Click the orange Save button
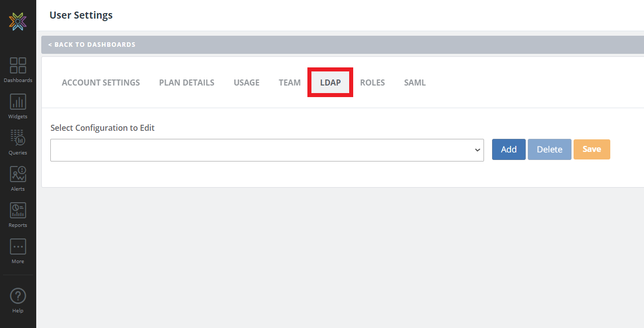The width and height of the screenshot is (644, 328). coord(592,149)
